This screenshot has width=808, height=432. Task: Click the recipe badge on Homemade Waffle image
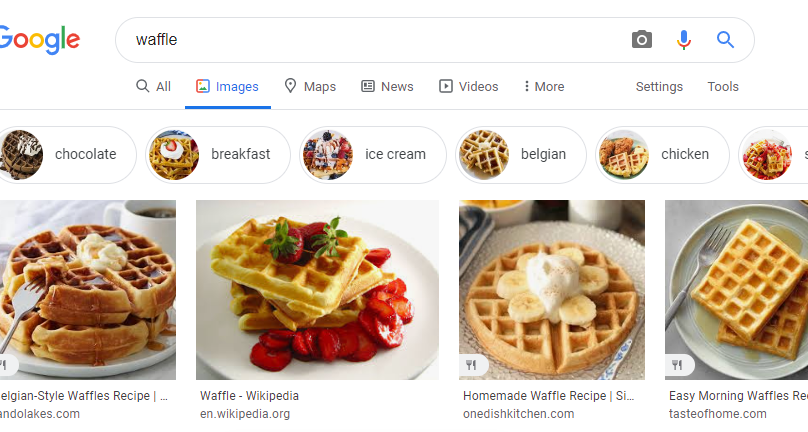click(x=472, y=365)
